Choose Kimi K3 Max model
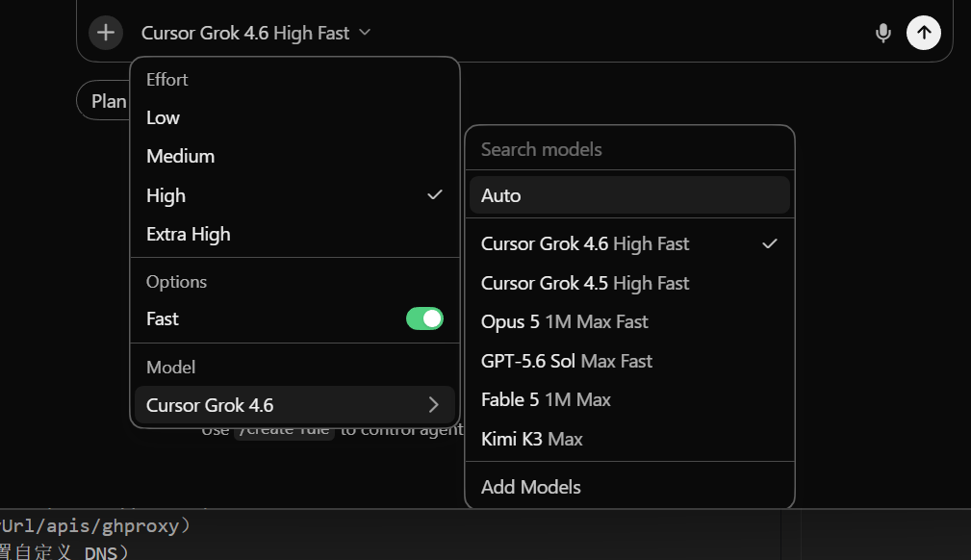The height and width of the screenshot is (560, 971). (x=629, y=439)
